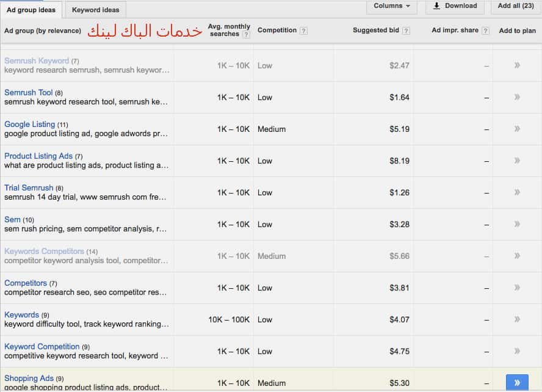Open the Keyword Competition ad group
Image resolution: width=542 pixels, height=392 pixels.
(x=42, y=346)
